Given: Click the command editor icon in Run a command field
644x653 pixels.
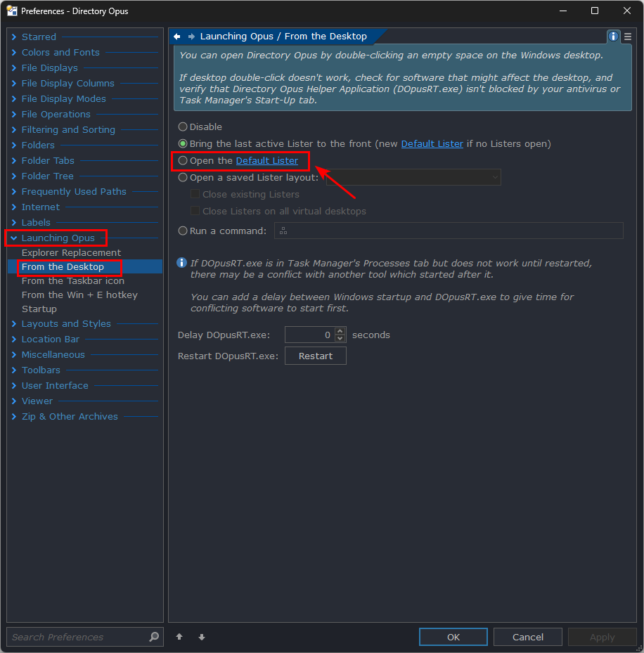Looking at the screenshot, I should [x=283, y=231].
